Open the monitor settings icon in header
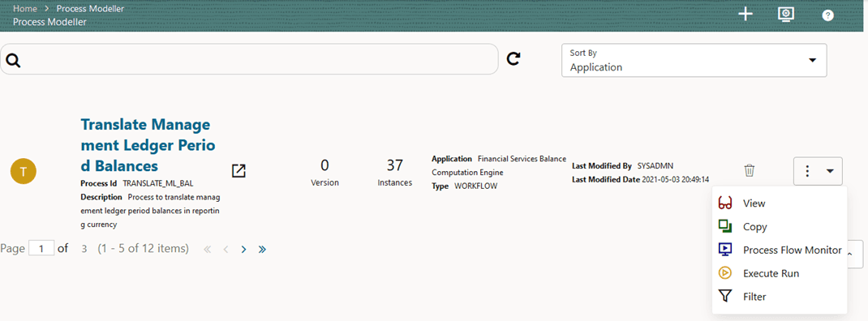Screen dimensions: 868x321 (786, 15)
